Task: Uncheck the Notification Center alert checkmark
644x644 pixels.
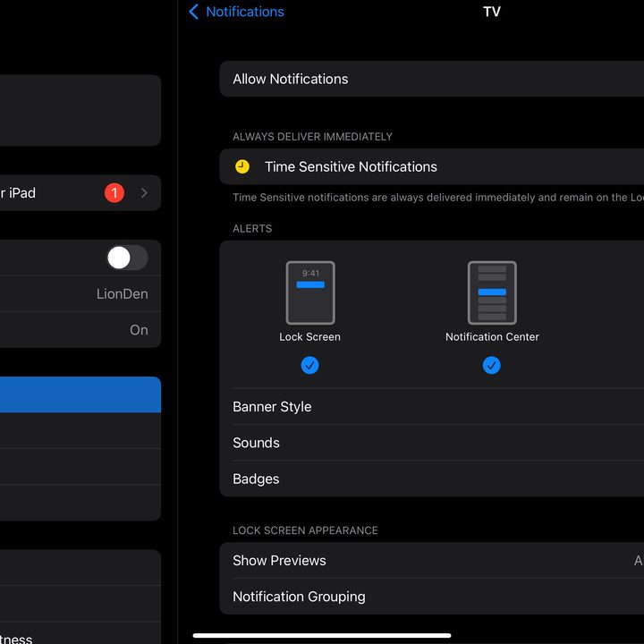Action: [x=492, y=365]
